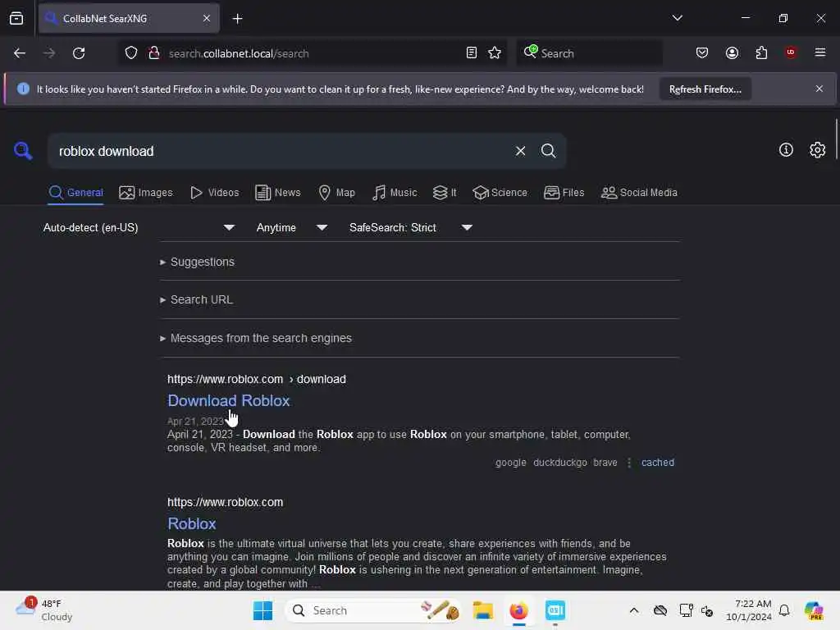The width and height of the screenshot is (840, 630).
Task: Click the 'Apr 21, 2023' result date
Action: (x=195, y=421)
